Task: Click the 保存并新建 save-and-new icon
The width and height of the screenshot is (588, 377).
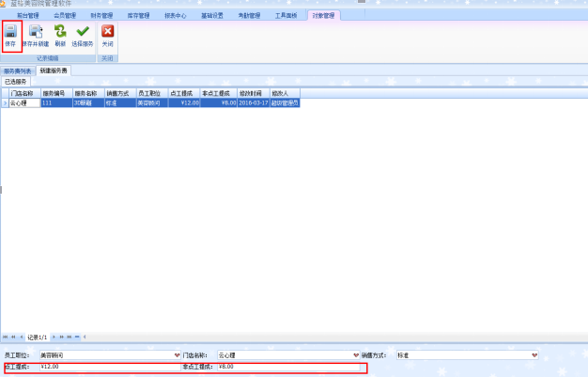Action: 36,32
